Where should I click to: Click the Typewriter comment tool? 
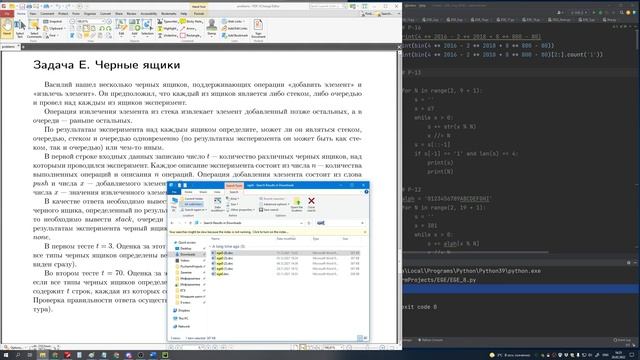click(x=168, y=21)
